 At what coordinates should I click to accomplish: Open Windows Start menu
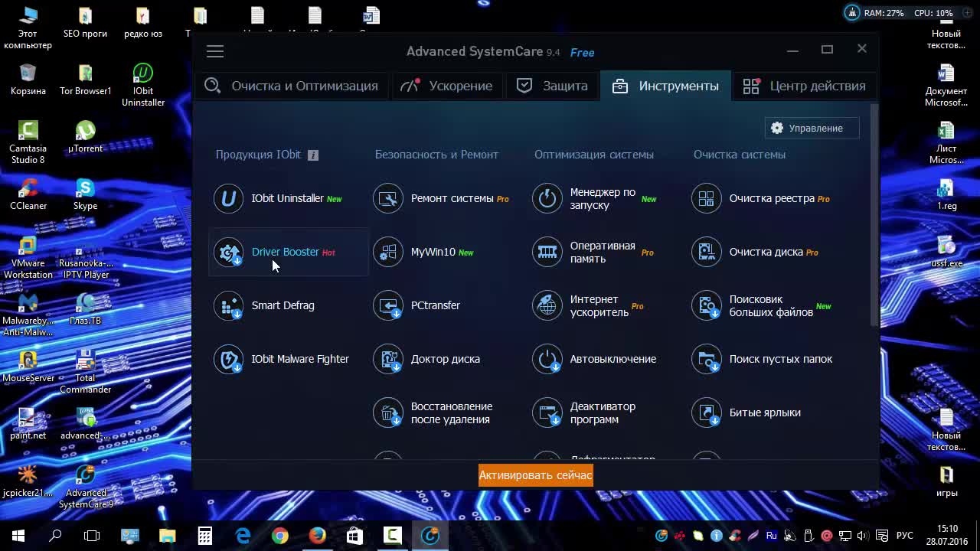[18, 536]
